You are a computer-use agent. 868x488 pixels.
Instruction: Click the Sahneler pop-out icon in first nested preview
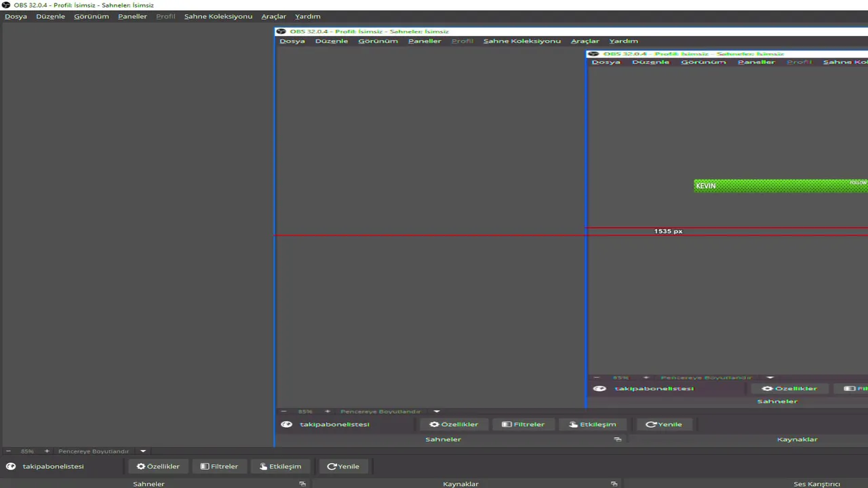[x=617, y=439]
